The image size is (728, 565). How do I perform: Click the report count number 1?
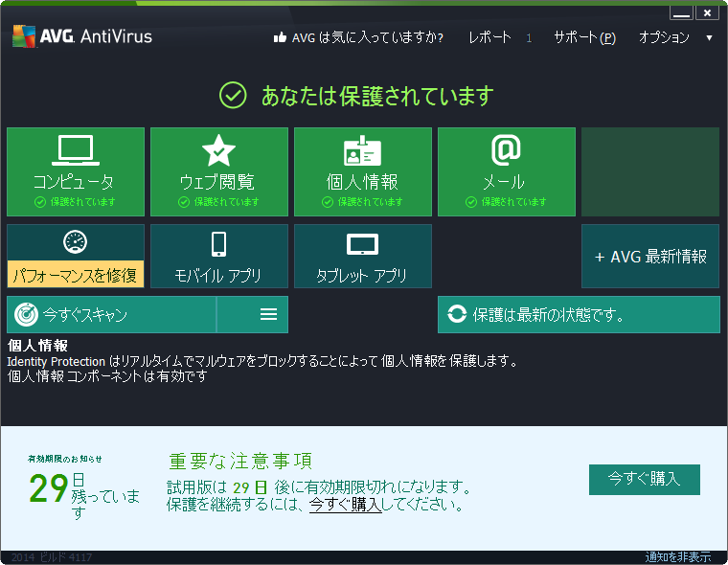coord(529,38)
